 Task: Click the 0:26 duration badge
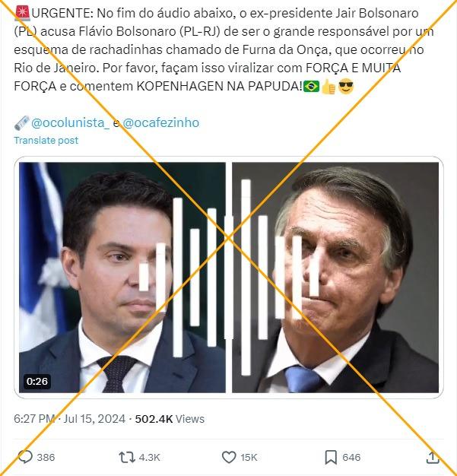tap(37, 381)
